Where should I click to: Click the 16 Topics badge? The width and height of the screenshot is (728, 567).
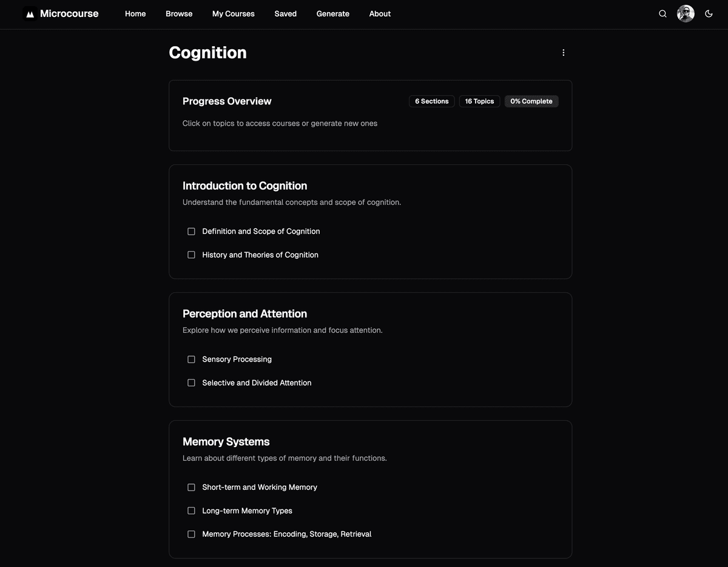(479, 101)
